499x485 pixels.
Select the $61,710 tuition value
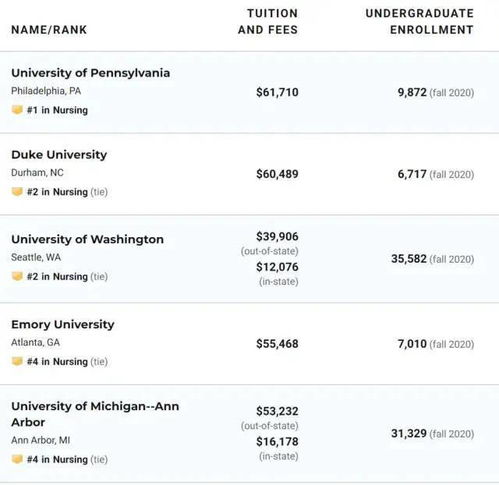pyautogui.click(x=277, y=92)
